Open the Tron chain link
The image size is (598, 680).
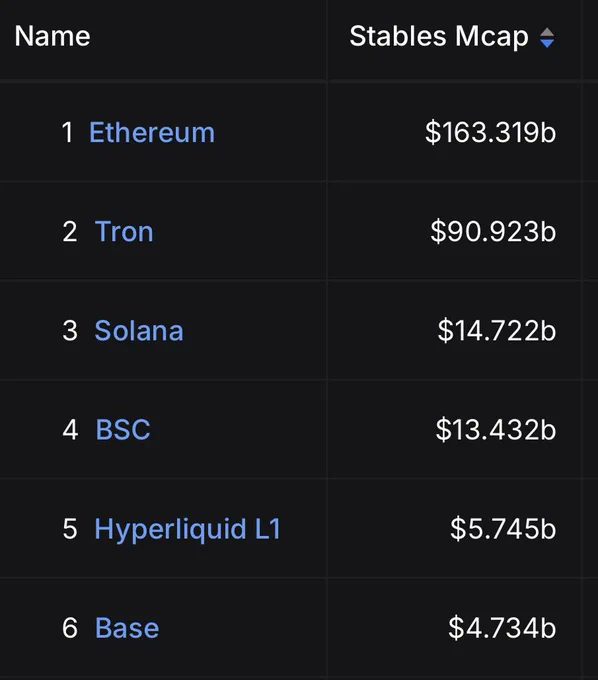pyautogui.click(x=124, y=231)
